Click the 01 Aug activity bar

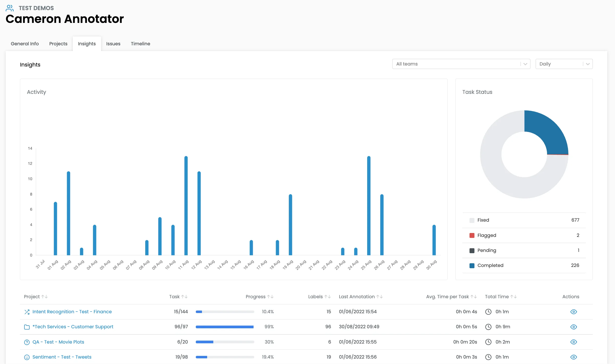pos(55,229)
